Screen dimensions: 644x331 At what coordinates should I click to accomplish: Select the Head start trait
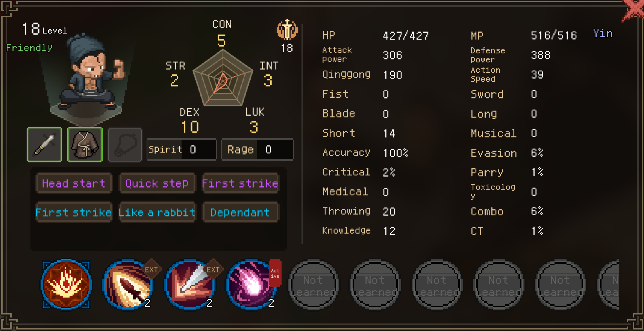[74, 183]
